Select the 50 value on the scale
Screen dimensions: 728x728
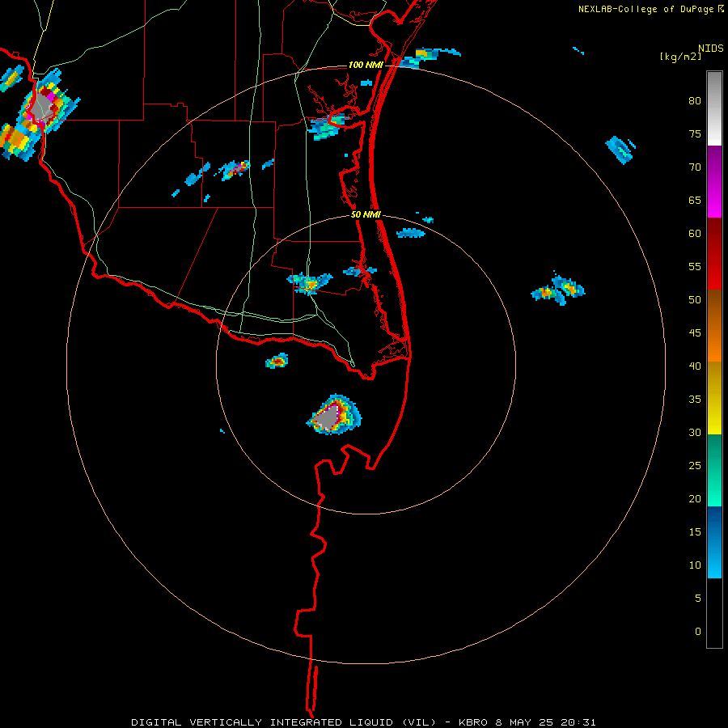pyautogui.click(x=695, y=300)
